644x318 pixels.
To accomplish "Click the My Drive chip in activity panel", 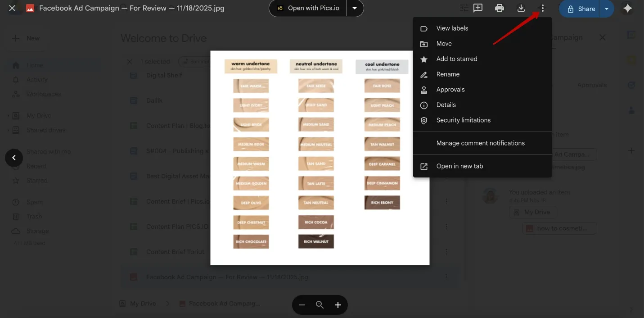I will pos(533,212).
